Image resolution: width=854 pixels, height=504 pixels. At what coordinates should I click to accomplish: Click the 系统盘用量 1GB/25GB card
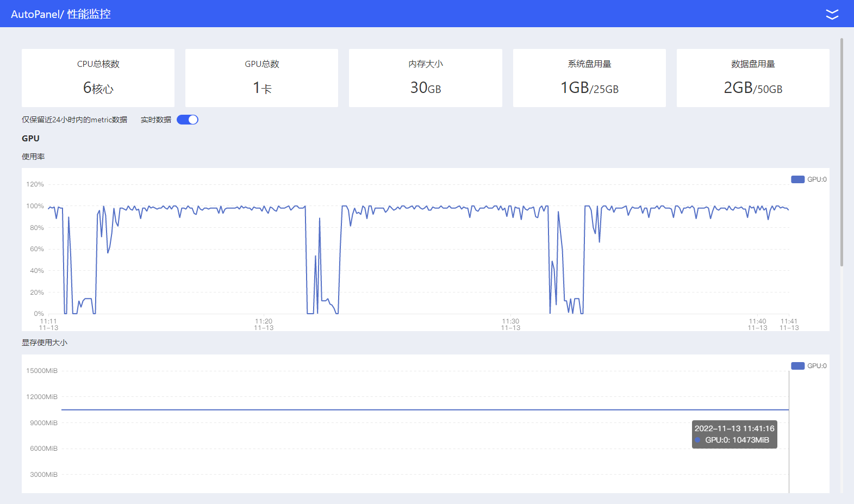(589, 78)
